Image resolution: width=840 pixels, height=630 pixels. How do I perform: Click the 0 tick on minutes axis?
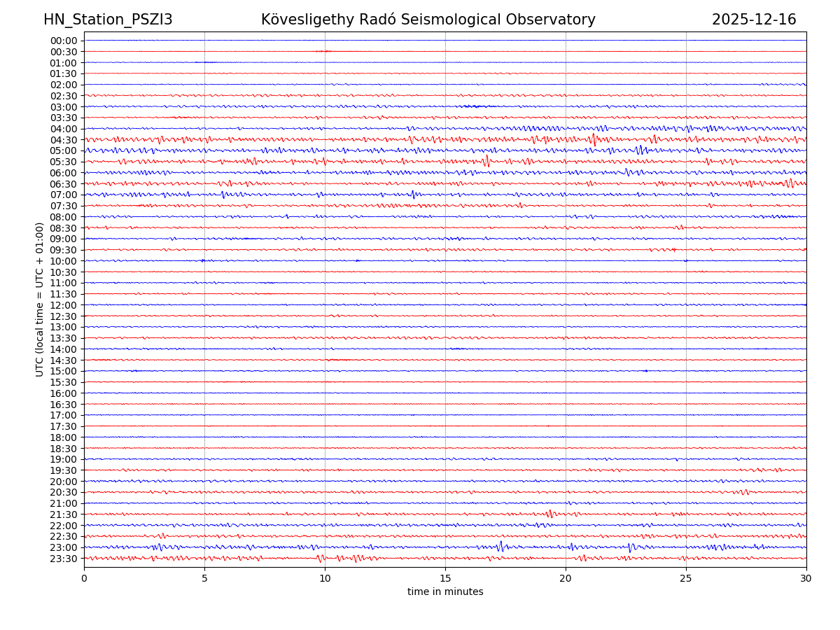coord(84,578)
